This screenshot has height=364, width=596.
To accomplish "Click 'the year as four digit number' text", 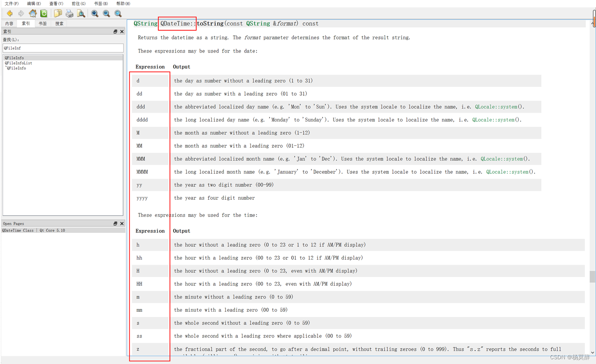I will click(x=214, y=198).
